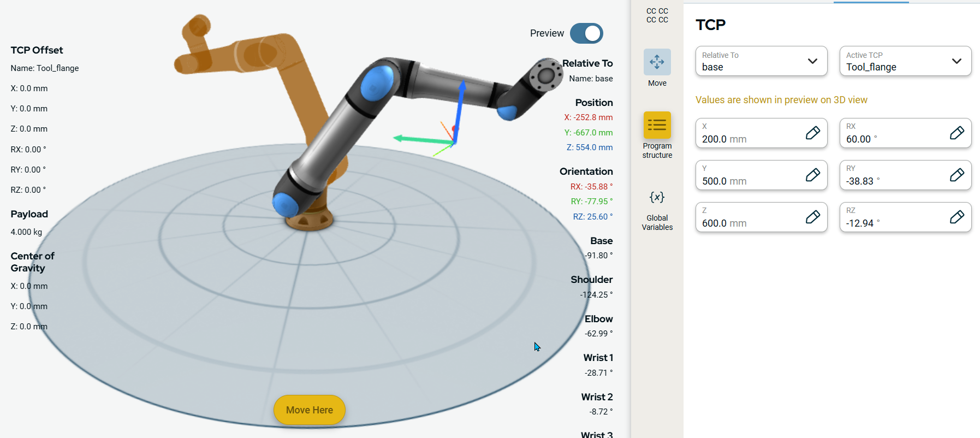Open the Move panel icon
Image resolution: width=980 pixels, height=438 pixels.
657,62
